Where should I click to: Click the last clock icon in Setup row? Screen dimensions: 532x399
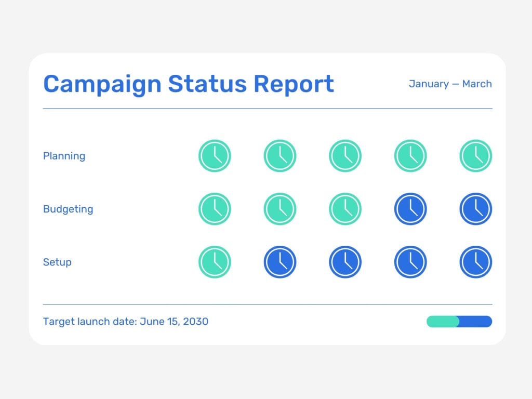(475, 262)
